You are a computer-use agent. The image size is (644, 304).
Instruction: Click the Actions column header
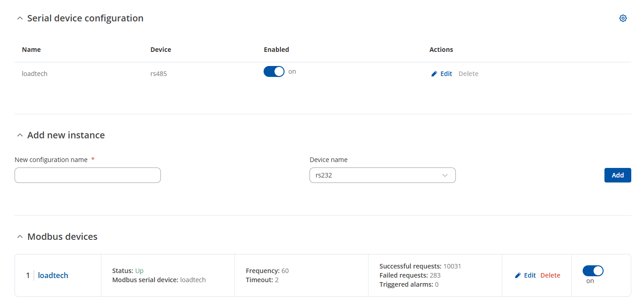coord(441,50)
